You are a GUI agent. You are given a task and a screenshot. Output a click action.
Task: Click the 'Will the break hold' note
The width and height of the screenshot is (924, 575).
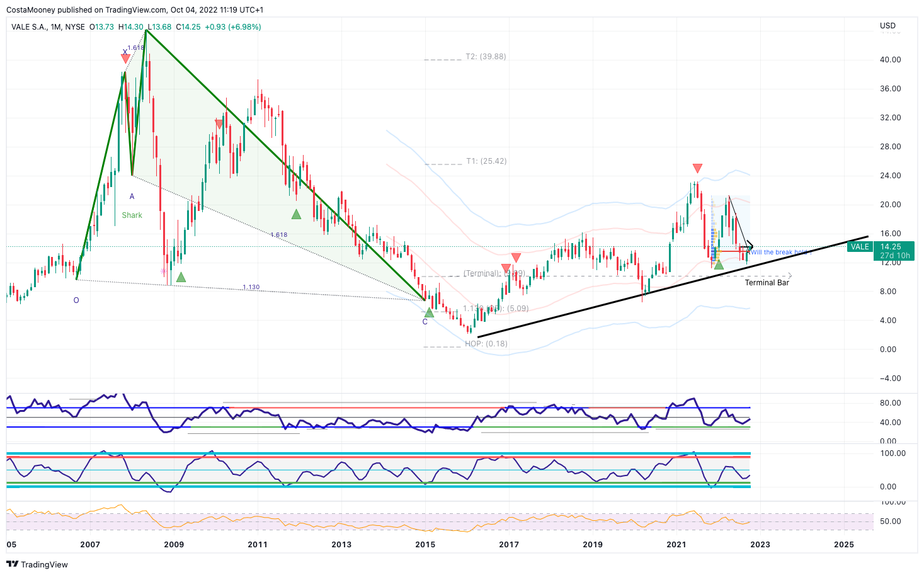click(779, 253)
